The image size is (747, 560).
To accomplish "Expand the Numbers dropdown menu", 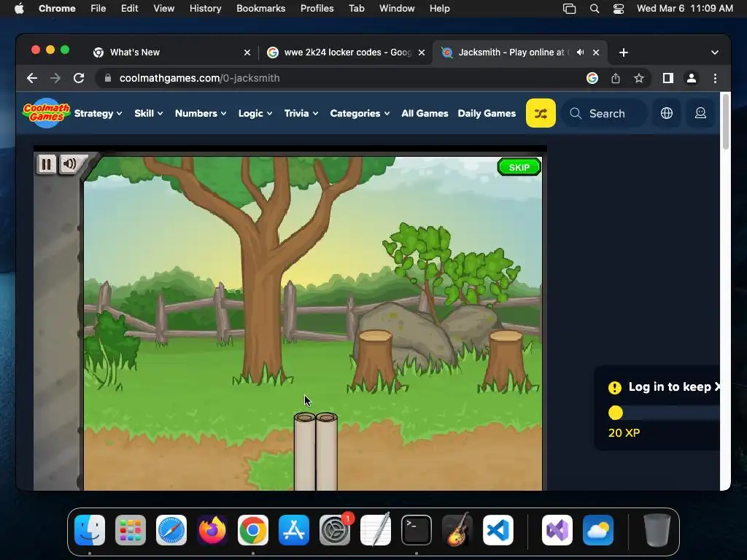I will coord(201,113).
